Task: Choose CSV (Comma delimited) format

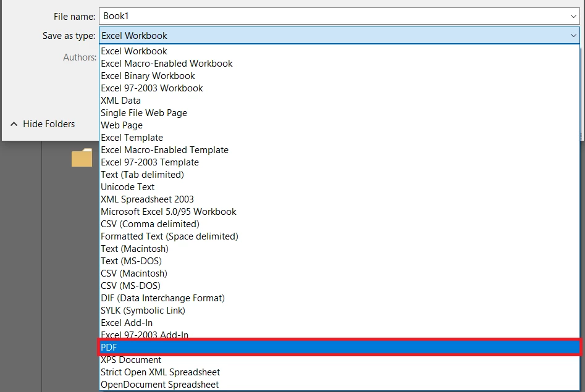Action: tap(340, 224)
